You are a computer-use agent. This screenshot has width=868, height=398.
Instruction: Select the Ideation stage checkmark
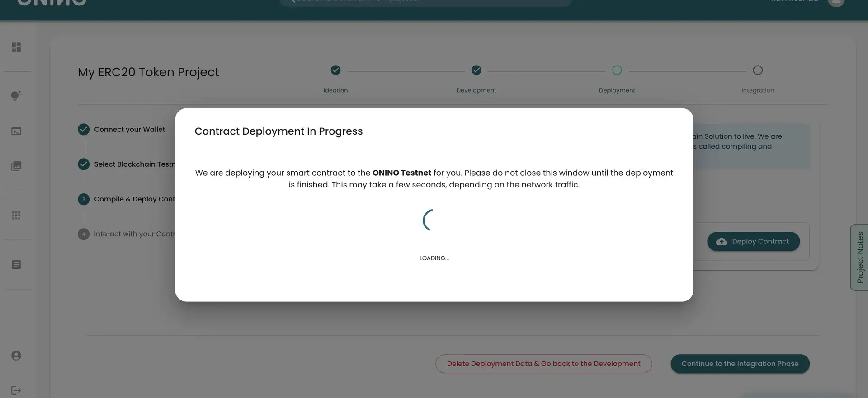click(x=335, y=70)
